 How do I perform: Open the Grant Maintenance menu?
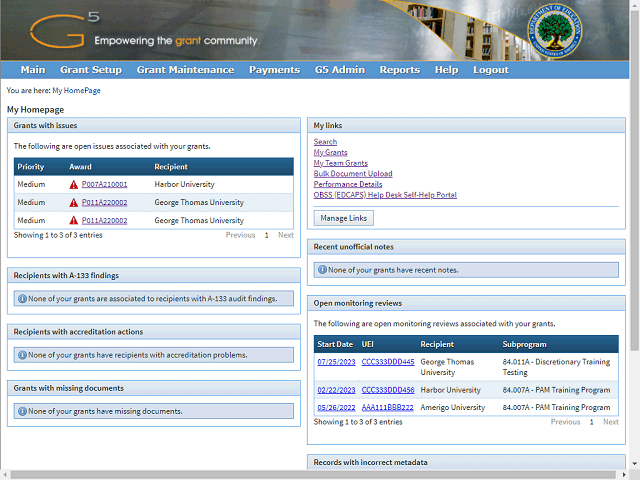coord(185,70)
